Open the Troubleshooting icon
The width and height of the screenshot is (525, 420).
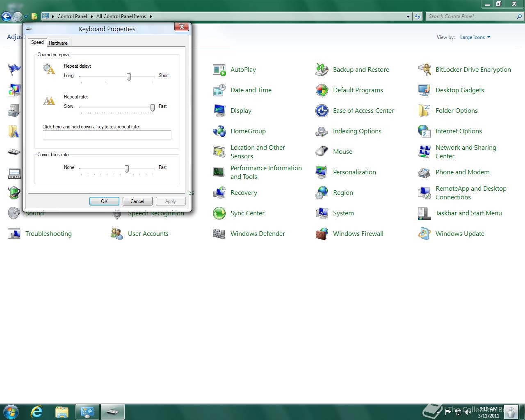coord(14,234)
